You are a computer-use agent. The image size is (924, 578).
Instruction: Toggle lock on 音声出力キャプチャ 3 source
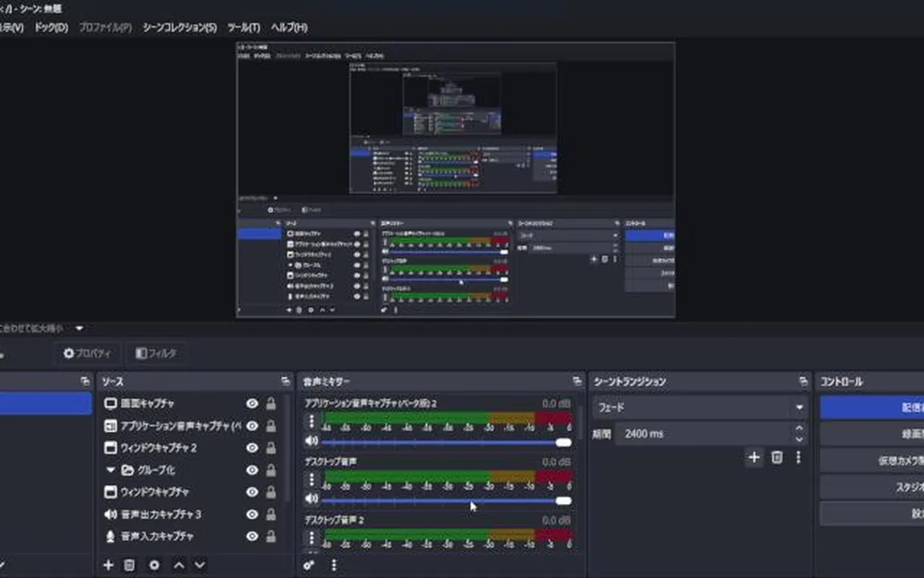(x=270, y=515)
